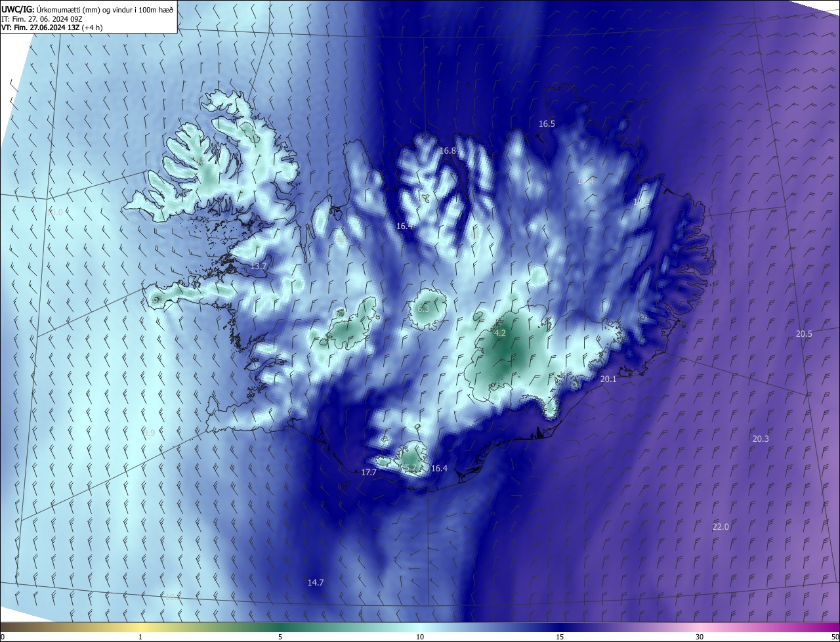Click the 17.7 value on the south coast
This screenshot has height=642, width=840.
[x=369, y=472]
